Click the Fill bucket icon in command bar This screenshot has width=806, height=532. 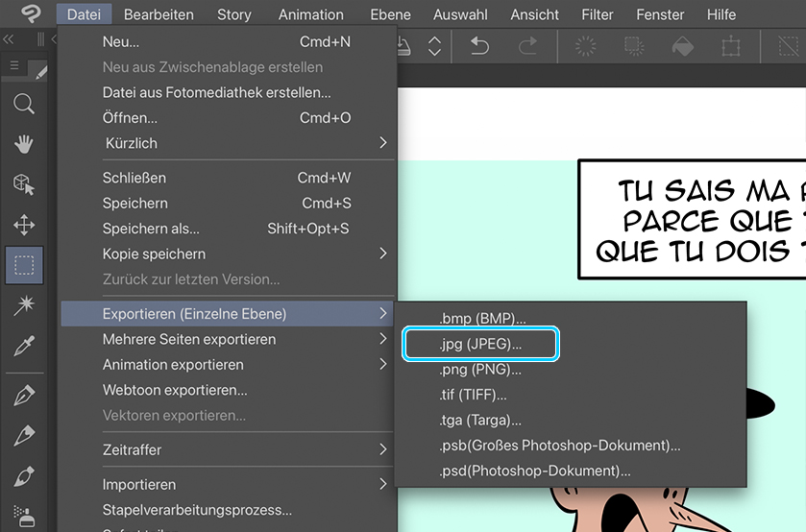click(681, 46)
